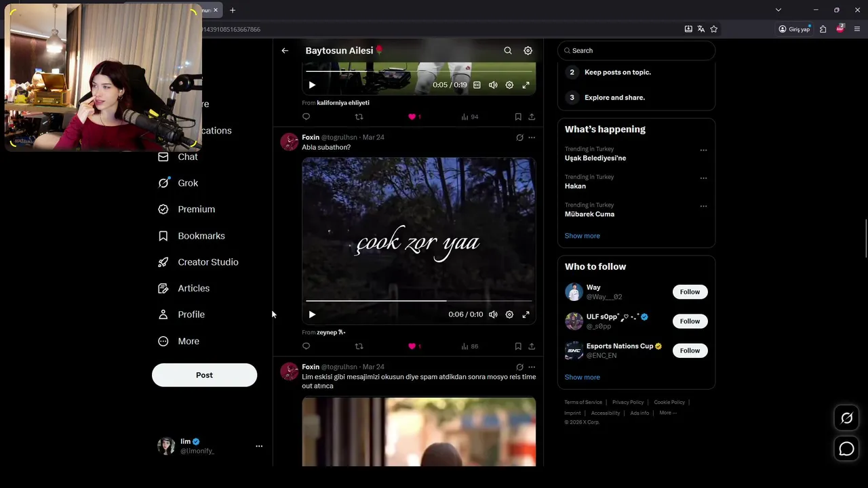
Task: Bookmark the 'Abla subathon?' post
Action: (518, 346)
